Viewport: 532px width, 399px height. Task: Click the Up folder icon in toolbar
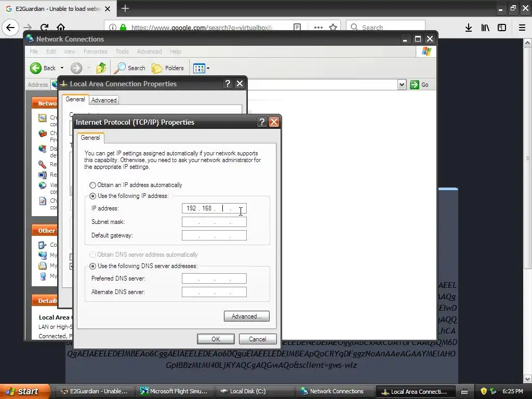(101, 68)
